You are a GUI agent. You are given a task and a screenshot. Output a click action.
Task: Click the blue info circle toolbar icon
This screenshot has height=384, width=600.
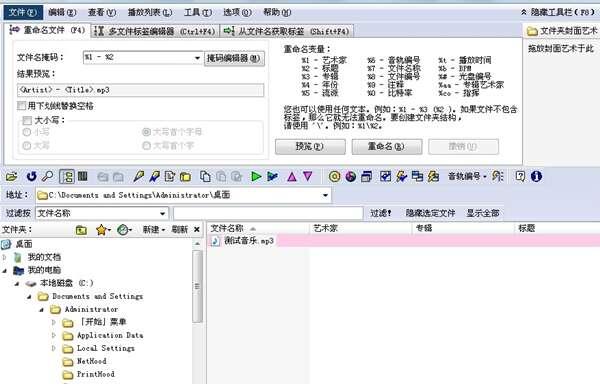(x=536, y=176)
